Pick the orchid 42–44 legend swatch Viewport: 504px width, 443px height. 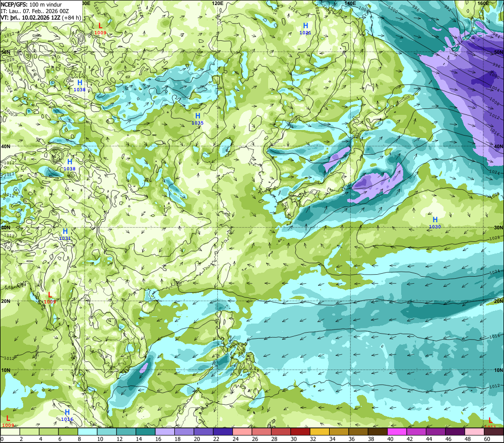click(x=417, y=431)
